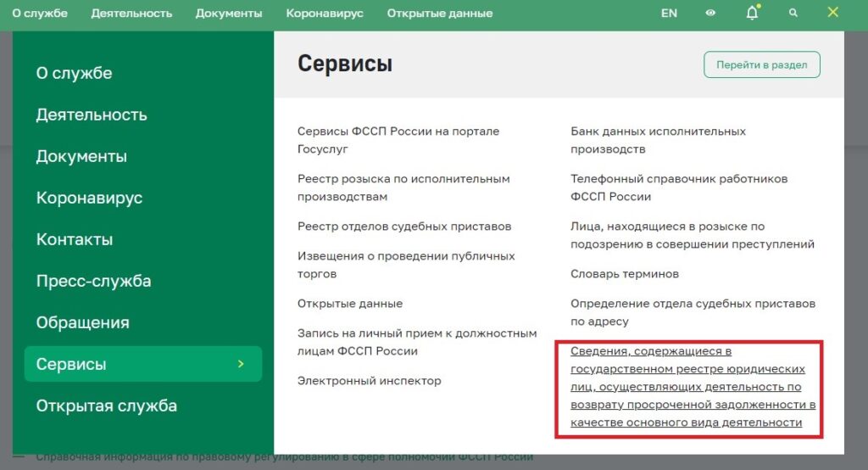Viewport: 868px width, 470px height.
Task: Open О службе in top navigation
Action: pyautogui.click(x=40, y=14)
